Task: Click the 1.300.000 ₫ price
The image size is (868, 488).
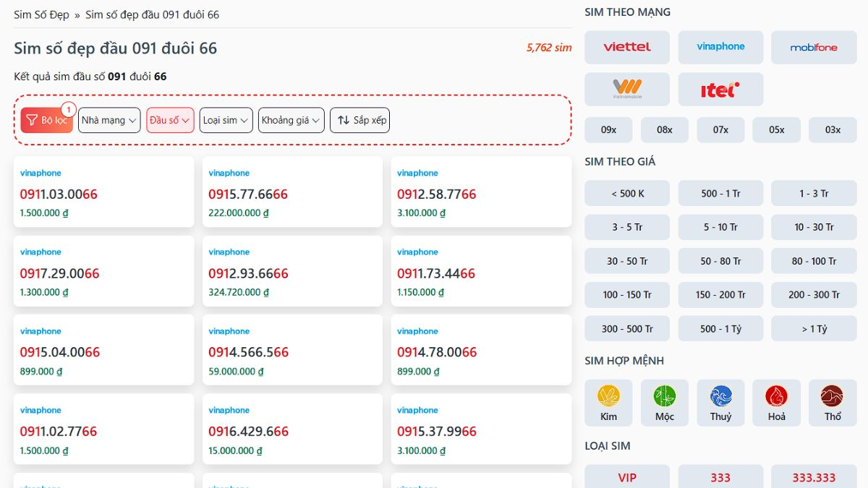Action: [44, 293]
